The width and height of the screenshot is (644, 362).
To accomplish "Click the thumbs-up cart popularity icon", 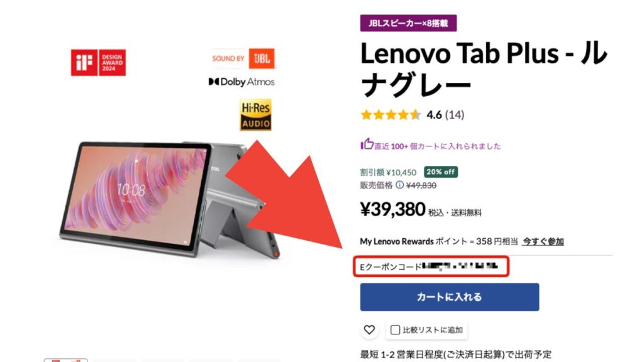I will pyautogui.click(x=367, y=144).
